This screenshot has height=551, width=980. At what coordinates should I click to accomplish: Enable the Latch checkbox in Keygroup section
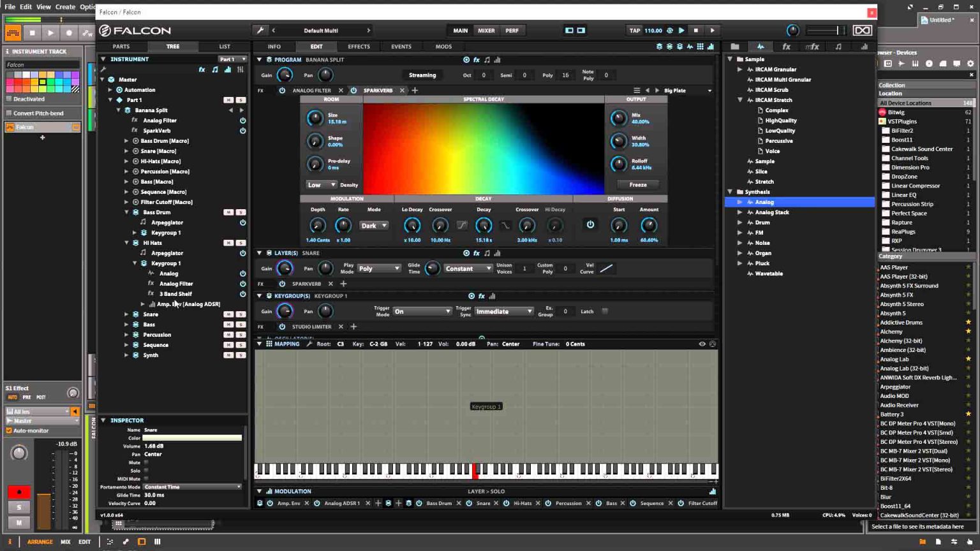[x=605, y=311]
